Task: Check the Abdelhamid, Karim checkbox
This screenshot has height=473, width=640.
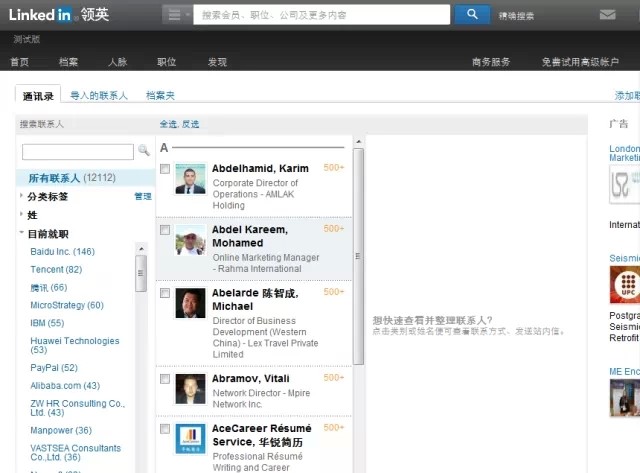Action: (165, 169)
